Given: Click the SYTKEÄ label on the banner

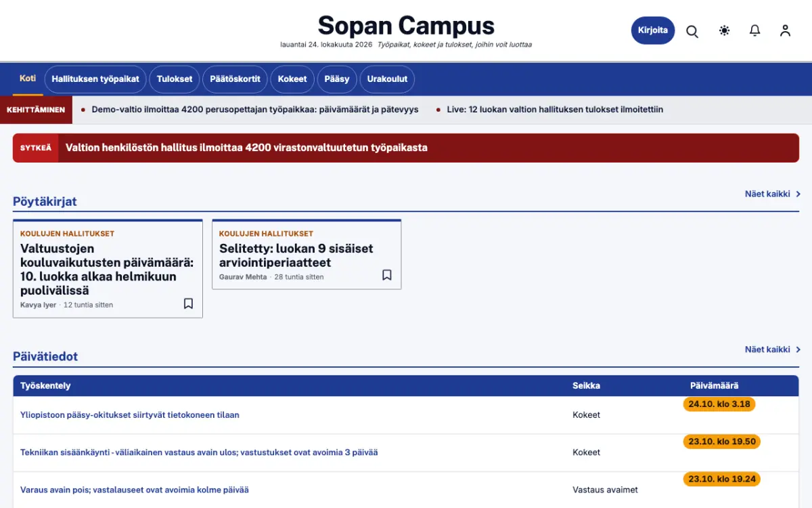Looking at the screenshot, I should point(35,148).
